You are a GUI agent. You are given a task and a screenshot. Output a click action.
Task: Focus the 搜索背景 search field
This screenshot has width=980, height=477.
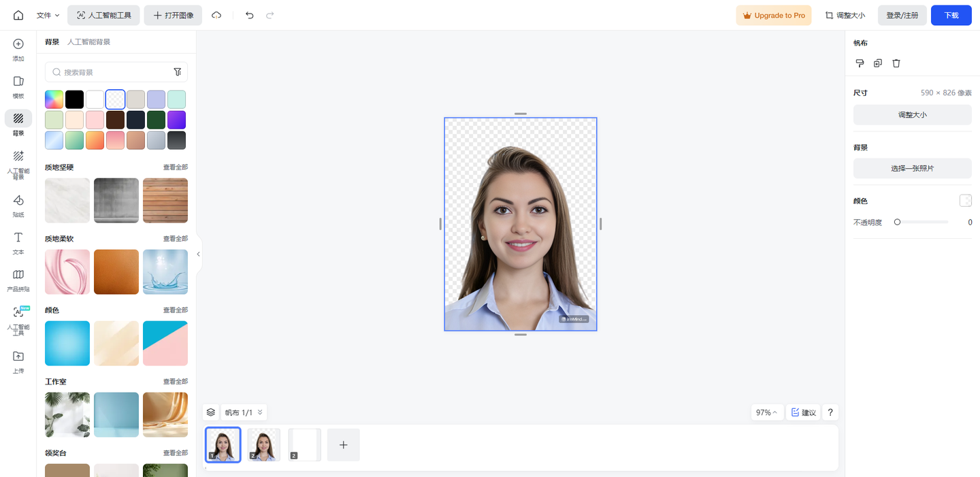(116, 71)
